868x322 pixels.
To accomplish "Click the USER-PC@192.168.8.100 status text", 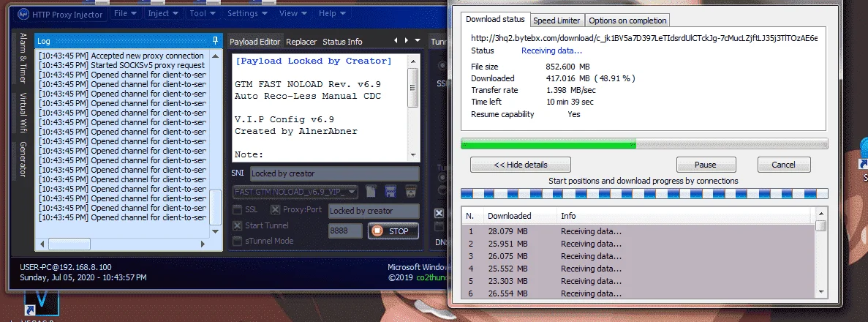I will click(65, 267).
